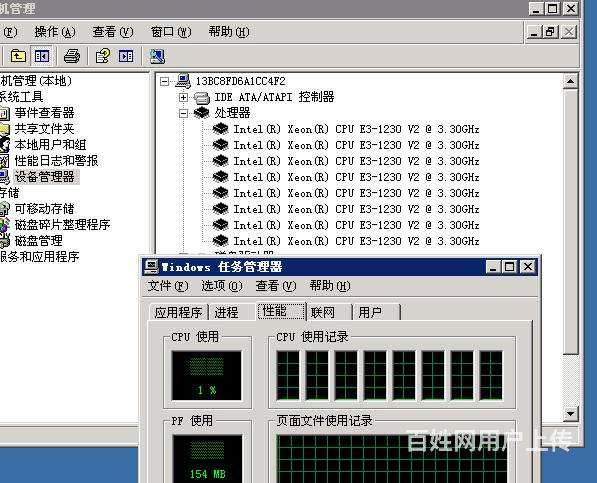The image size is (597, 483).
Task: Open the 用户 tab in Task Manager
Action: (x=370, y=312)
